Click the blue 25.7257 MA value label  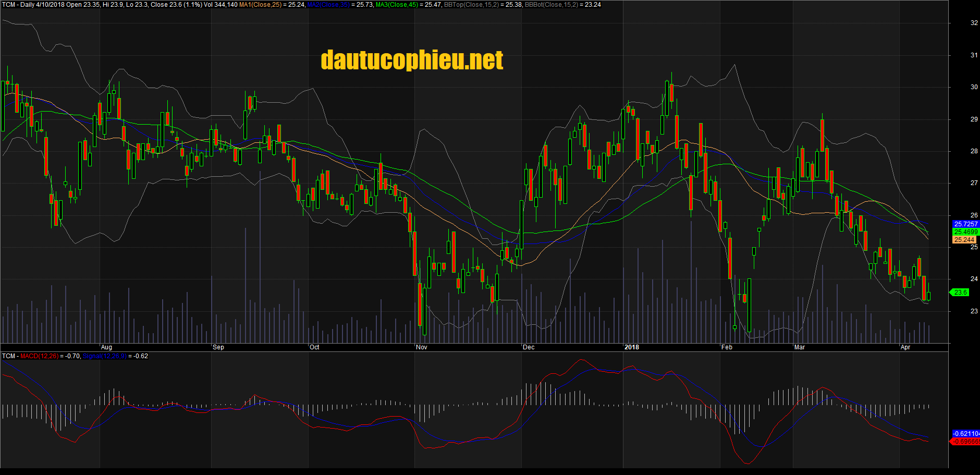(966, 224)
